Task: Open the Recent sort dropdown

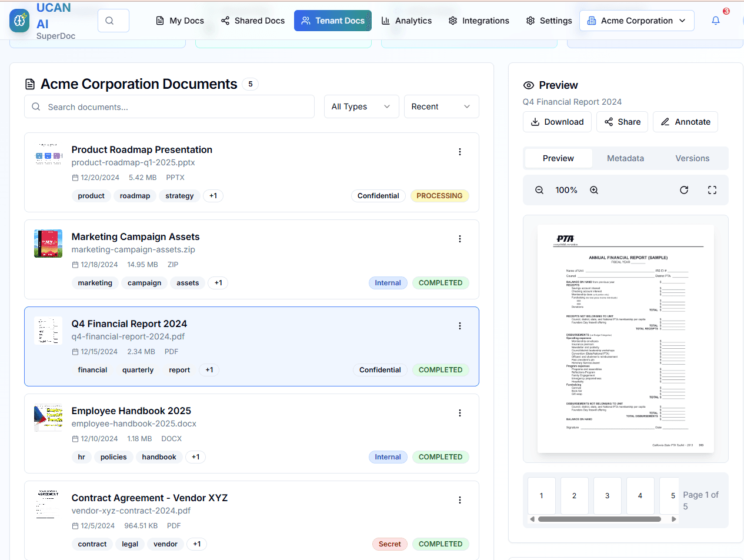Action: point(441,106)
